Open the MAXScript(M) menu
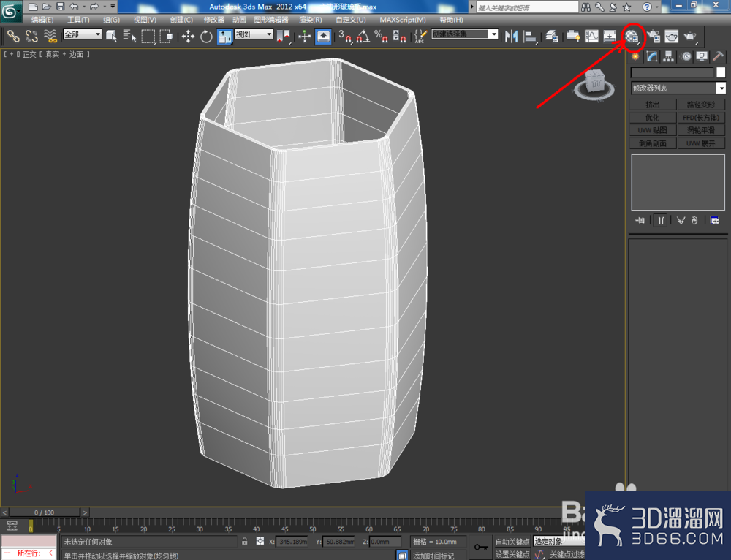Viewport: 731px width, 560px height. (403, 20)
